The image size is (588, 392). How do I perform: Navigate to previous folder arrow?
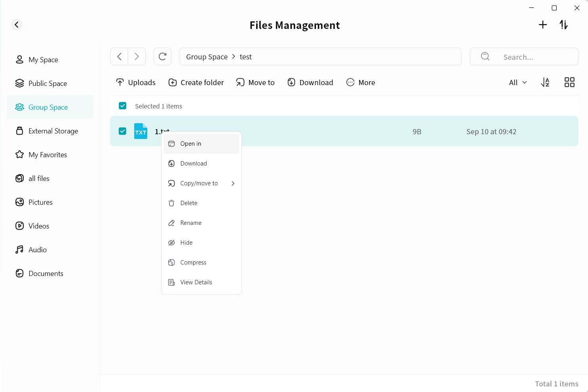click(119, 57)
